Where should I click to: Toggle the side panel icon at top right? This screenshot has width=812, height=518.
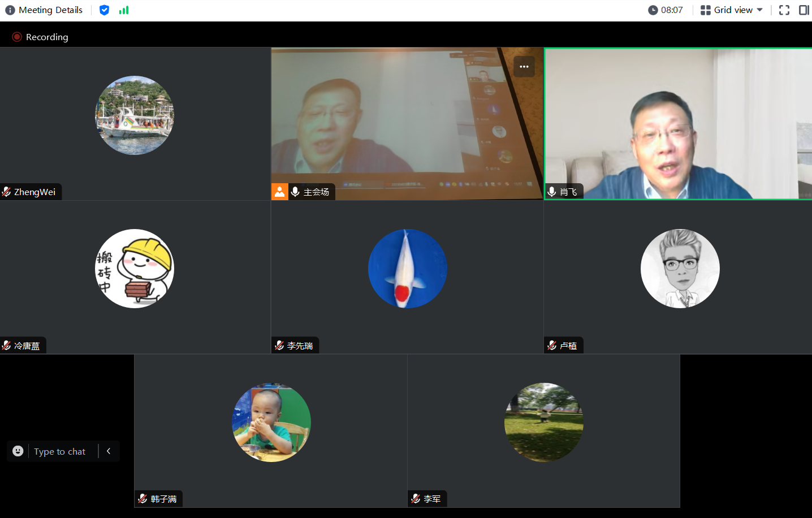coord(804,10)
